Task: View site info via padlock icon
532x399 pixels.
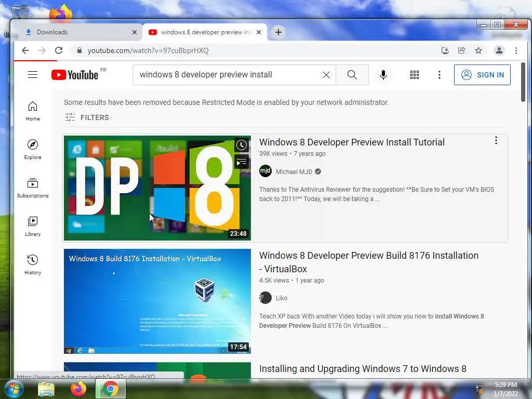Action: point(79,50)
